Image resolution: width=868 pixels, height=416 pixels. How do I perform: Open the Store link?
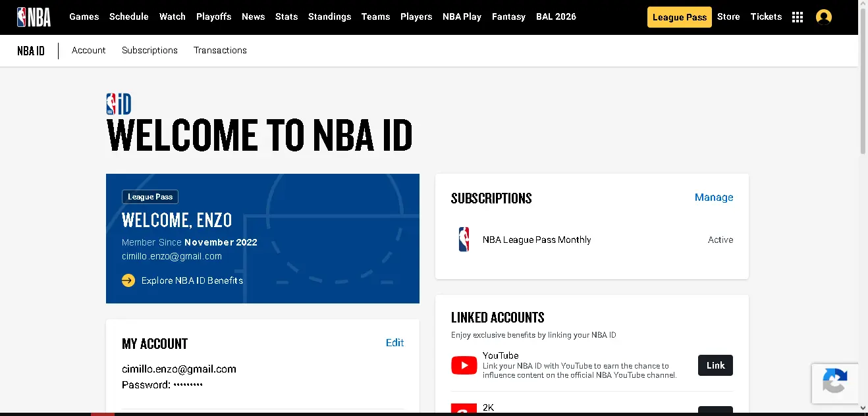(x=728, y=16)
